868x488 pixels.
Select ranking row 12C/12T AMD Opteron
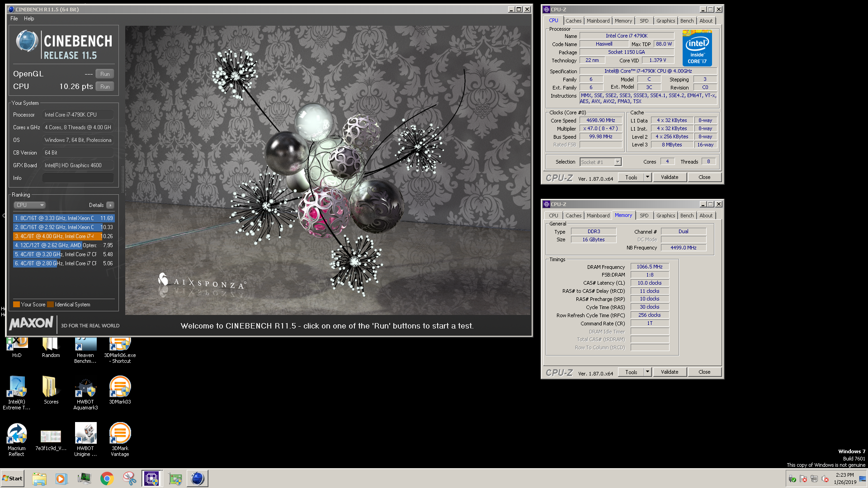[x=64, y=245]
